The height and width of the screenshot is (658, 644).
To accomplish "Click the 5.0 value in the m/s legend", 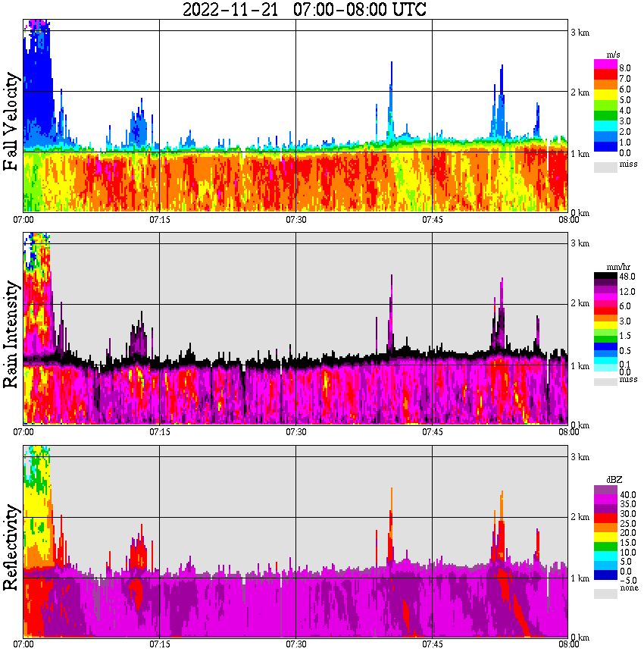I will (625, 100).
